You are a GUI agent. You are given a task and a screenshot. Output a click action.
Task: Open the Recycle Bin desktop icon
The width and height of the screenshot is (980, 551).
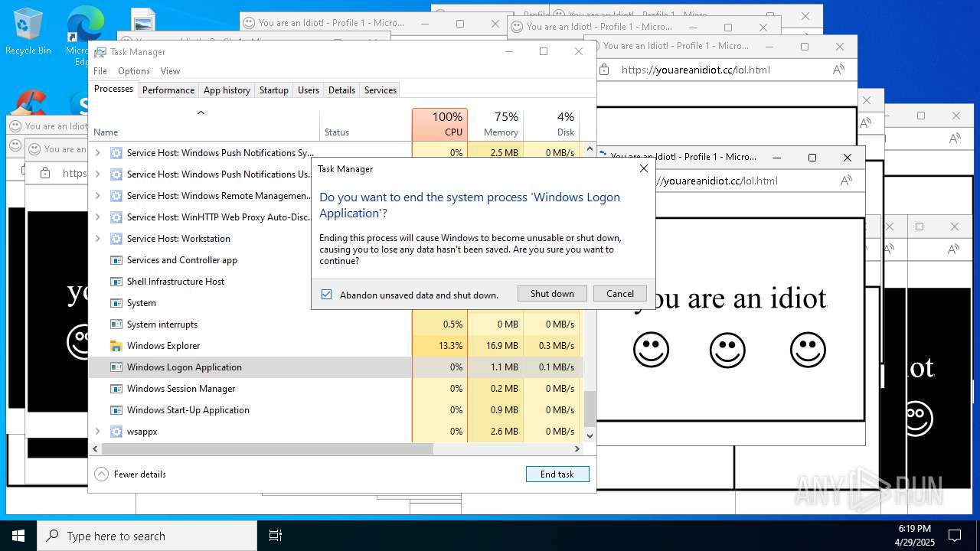pyautogui.click(x=28, y=31)
